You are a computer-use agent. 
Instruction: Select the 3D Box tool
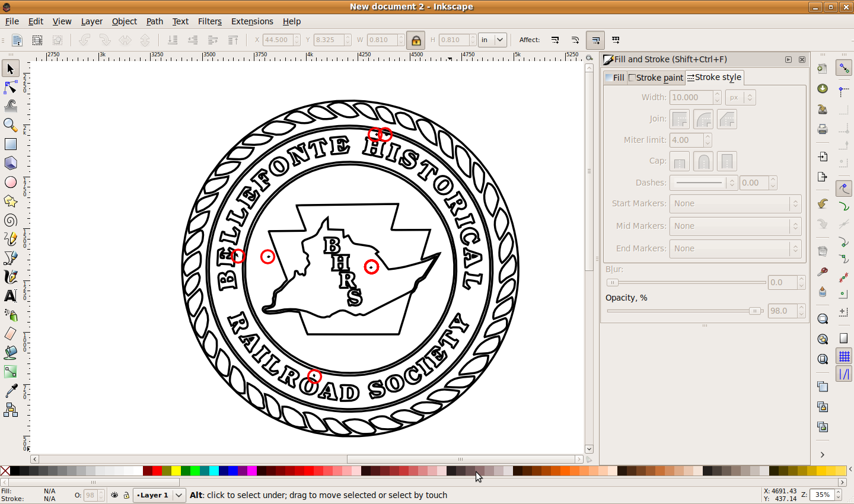10,163
